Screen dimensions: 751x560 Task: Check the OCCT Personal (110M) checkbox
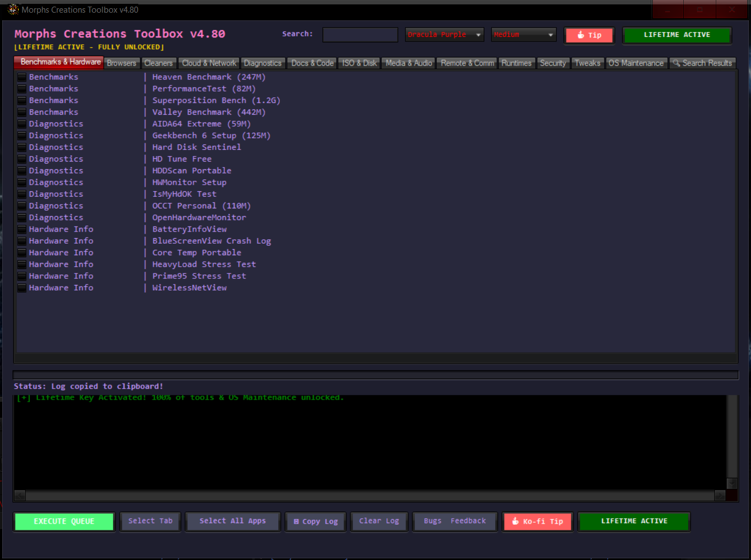(22, 206)
